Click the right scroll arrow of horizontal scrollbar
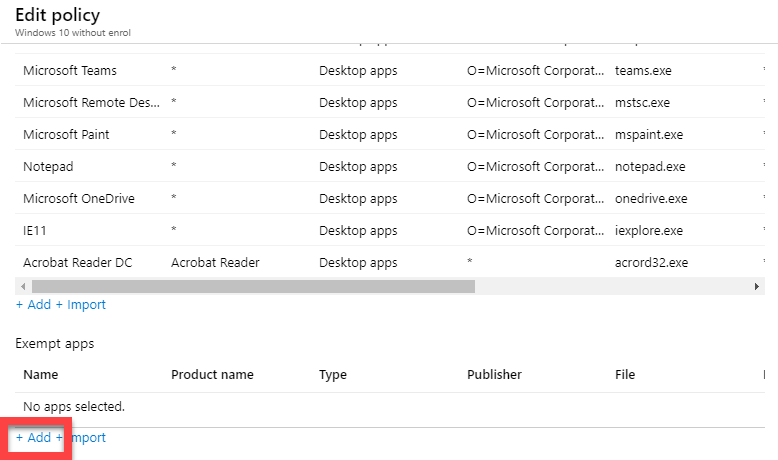The image size is (778, 460). click(x=756, y=286)
